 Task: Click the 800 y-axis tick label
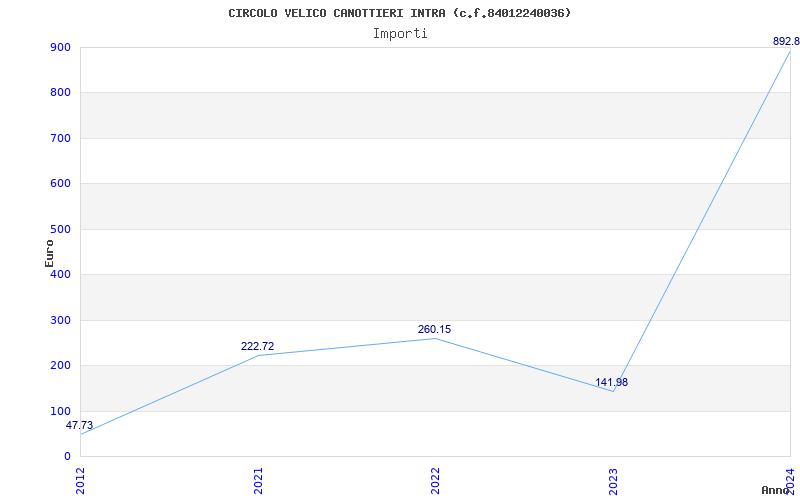[60, 93]
